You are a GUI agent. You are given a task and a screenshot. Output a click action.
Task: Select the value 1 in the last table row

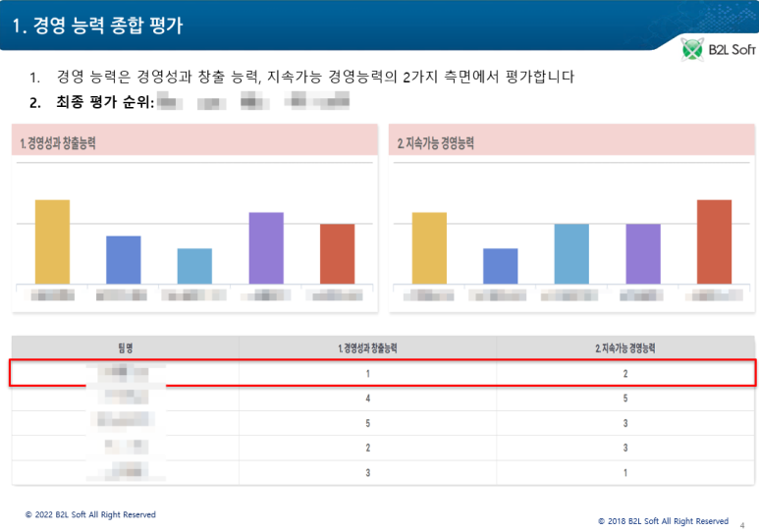click(x=625, y=473)
